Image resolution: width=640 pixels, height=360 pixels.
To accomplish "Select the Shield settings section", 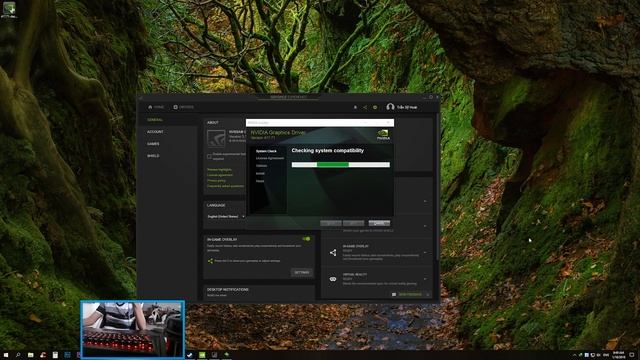I will pos(153,156).
